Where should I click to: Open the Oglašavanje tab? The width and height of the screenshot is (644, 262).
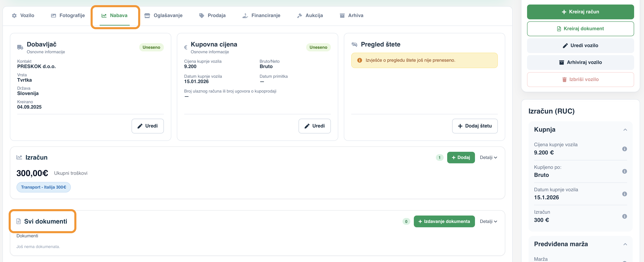pyautogui.click(x=163, y=15)
